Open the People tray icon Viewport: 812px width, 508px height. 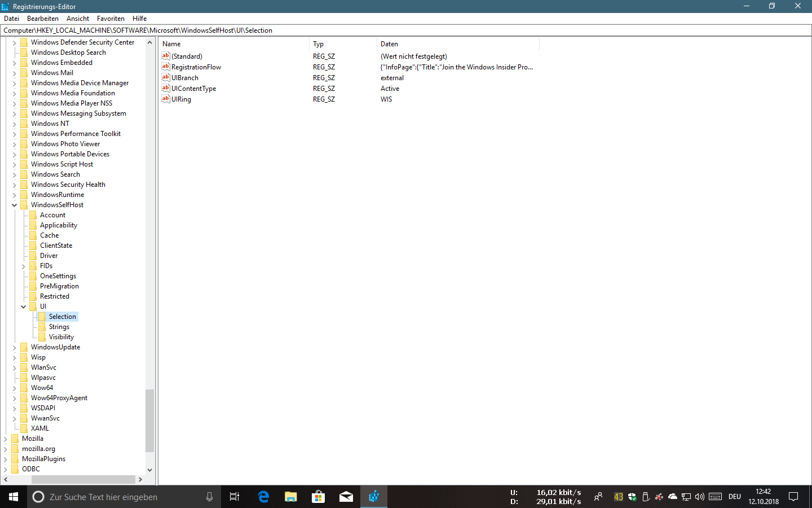[x=598, y=497]
